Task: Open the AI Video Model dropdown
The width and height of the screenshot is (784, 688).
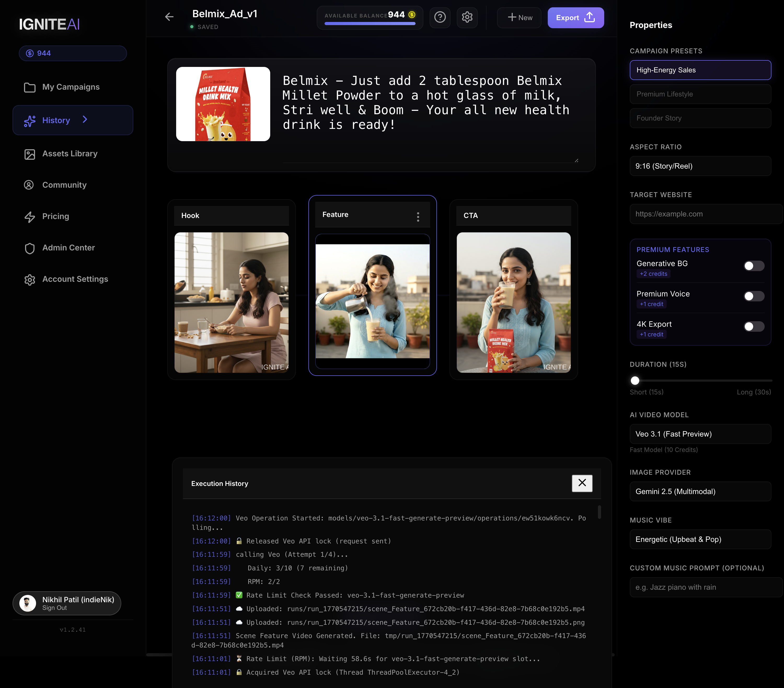Action: pos(700,434)
